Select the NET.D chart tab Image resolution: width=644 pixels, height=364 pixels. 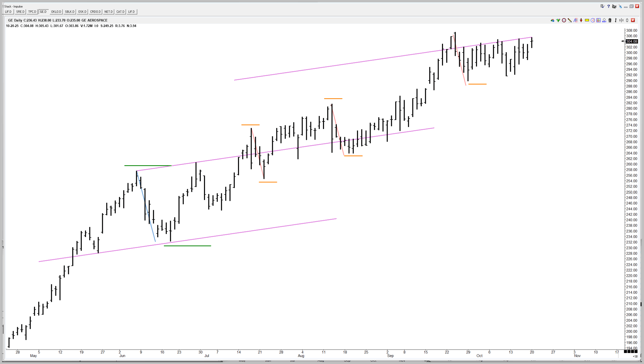coord(108,12)
